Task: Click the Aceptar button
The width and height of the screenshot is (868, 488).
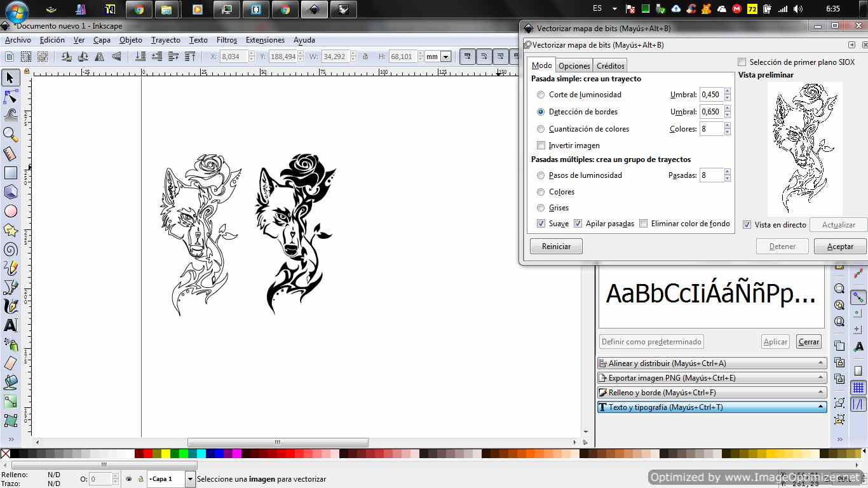Action: click(840, 247)
